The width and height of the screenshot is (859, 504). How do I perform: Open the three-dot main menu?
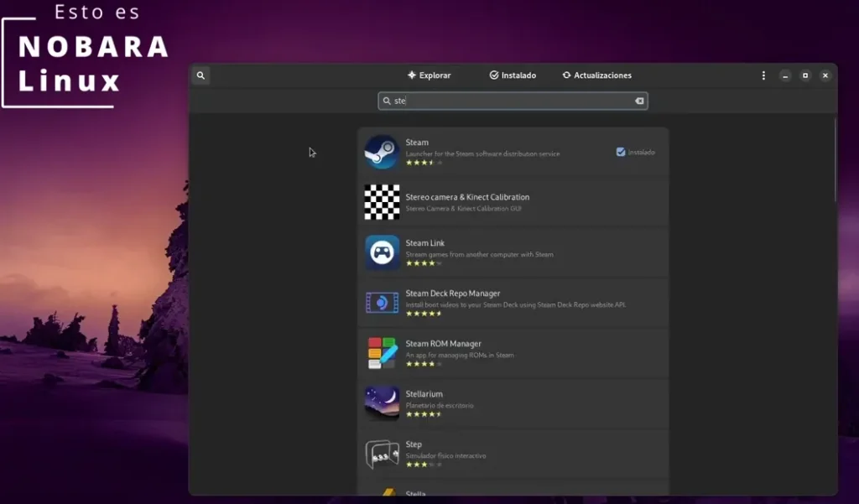tap(763, 75)
